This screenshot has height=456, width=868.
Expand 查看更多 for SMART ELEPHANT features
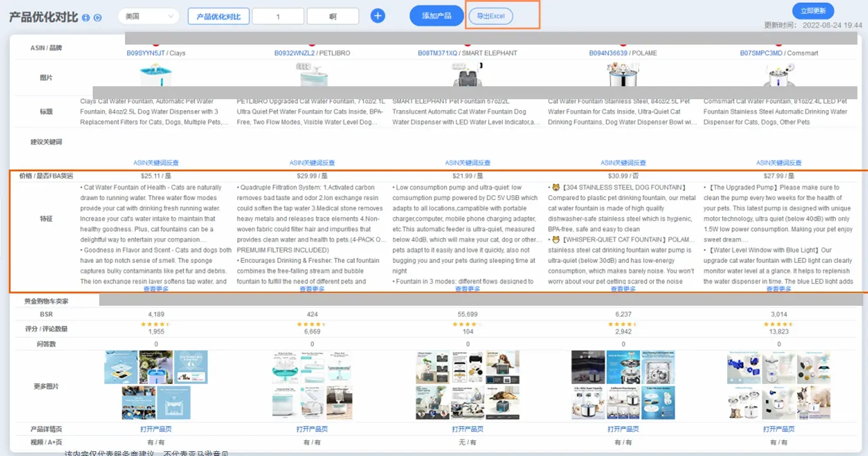click(468, 289)
